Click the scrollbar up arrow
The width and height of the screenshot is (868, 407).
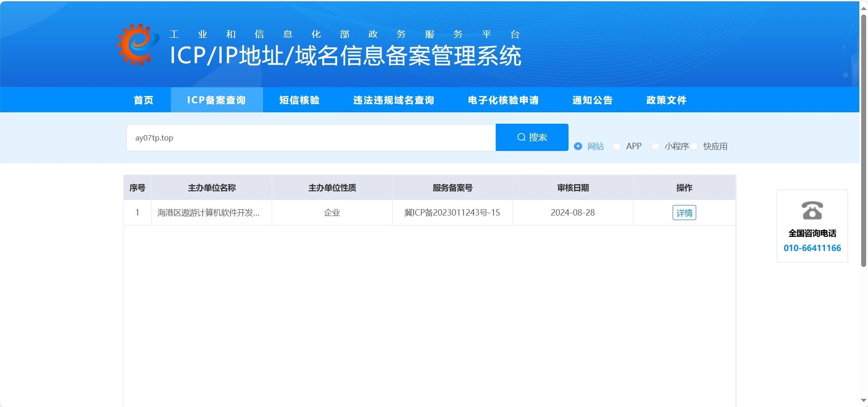click(863, 8)
